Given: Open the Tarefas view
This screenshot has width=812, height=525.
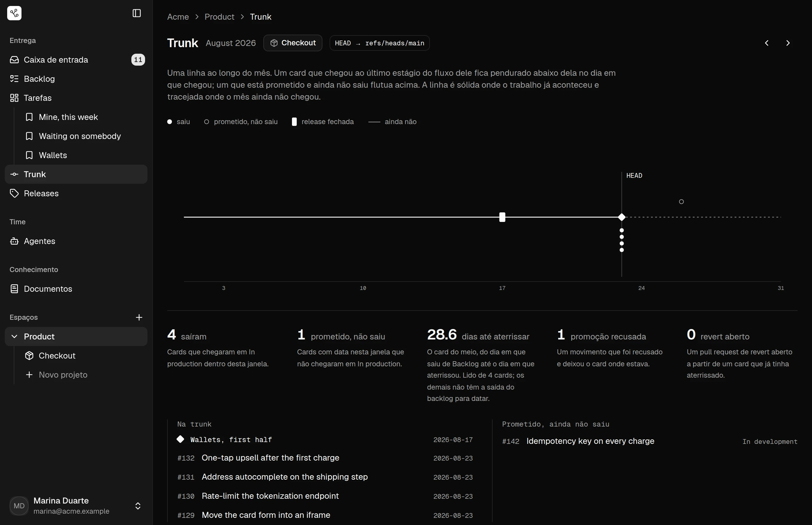Looking at the screenshot, I should pyautogui.click(x=76, y=98).
